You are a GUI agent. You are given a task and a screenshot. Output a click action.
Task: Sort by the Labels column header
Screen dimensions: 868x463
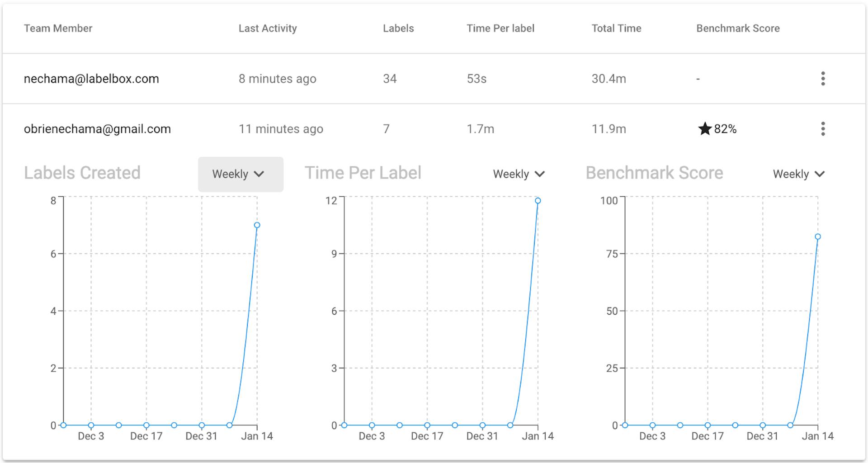[398, 28]
